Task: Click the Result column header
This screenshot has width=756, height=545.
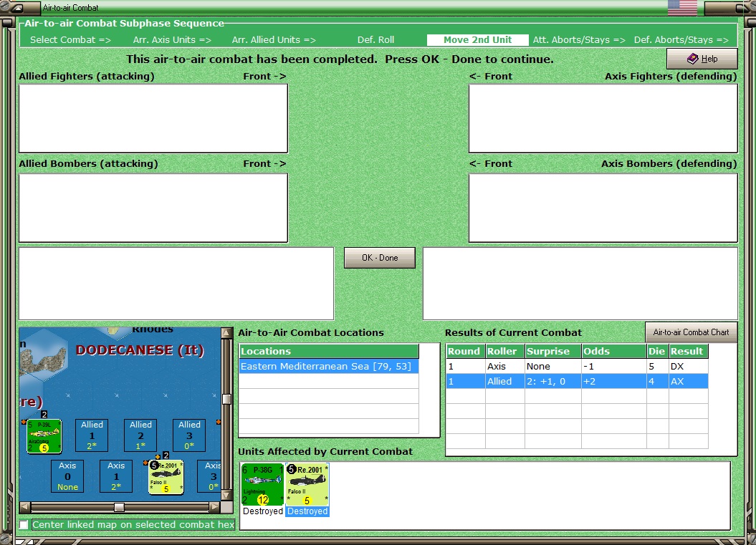Action: pos(689,352)
